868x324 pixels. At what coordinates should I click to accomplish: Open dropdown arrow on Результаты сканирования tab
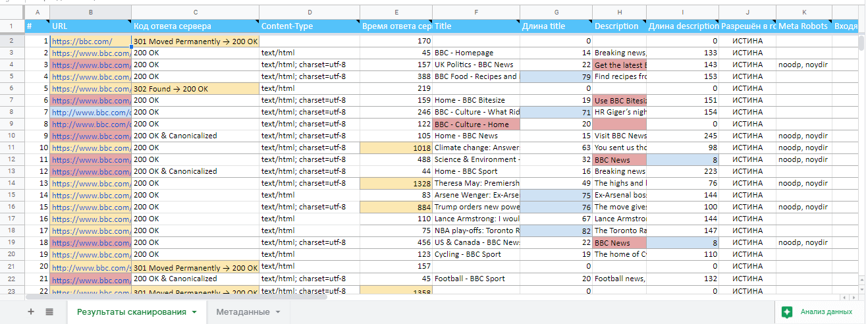tap(194, 312)
